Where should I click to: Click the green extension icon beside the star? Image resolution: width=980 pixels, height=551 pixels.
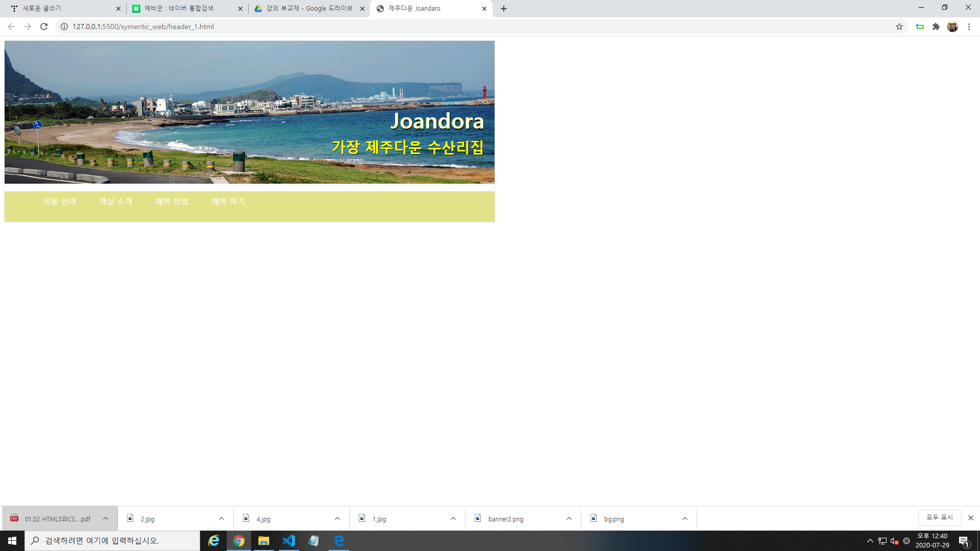click(920, 27)
